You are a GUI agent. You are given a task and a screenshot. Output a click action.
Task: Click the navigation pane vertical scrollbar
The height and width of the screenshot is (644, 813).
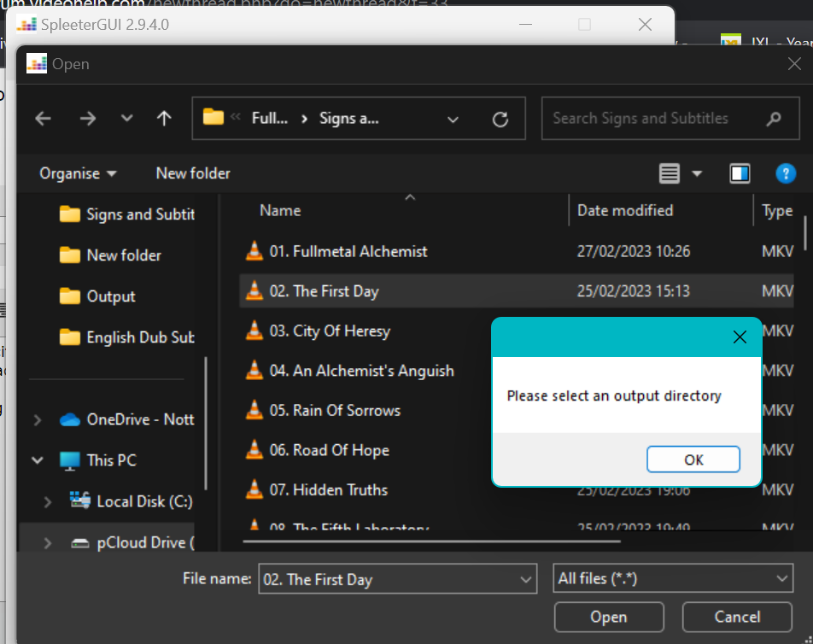pos(206,423)
